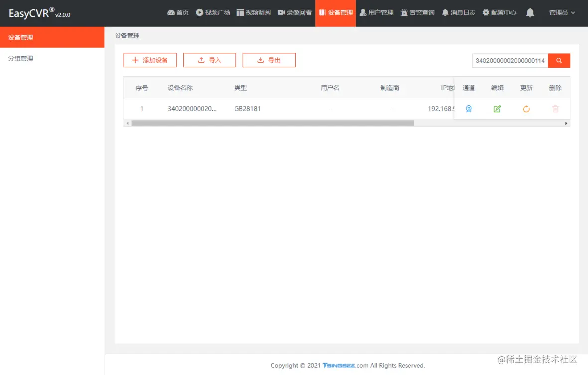This screenshot has height=375, width=588.
Task: Click the orange search magnifier button
Action: click(559, 60)
